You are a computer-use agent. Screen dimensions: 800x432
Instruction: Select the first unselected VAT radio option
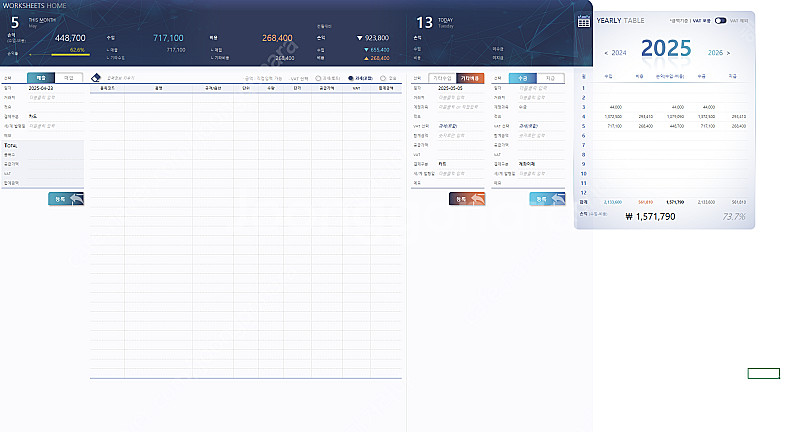(x=318, y=78)
